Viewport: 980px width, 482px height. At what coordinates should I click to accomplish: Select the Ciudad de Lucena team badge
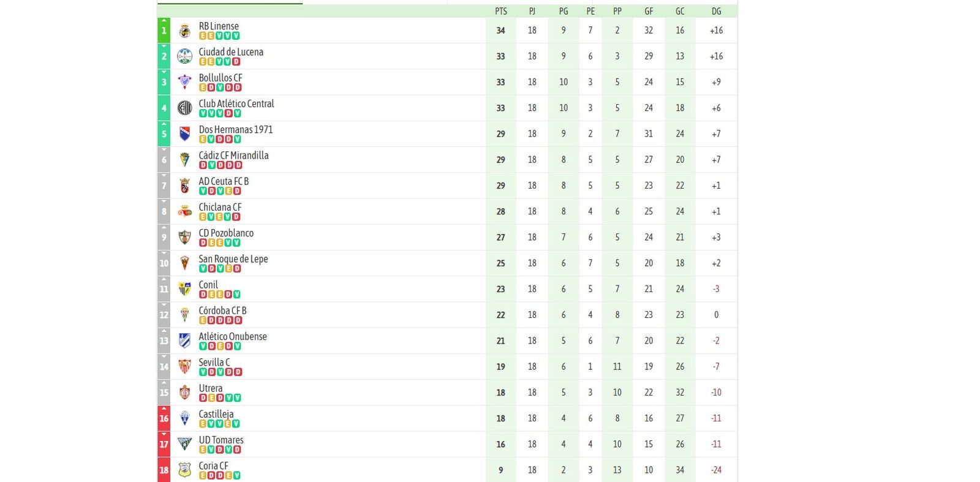(x=185, y=56)
